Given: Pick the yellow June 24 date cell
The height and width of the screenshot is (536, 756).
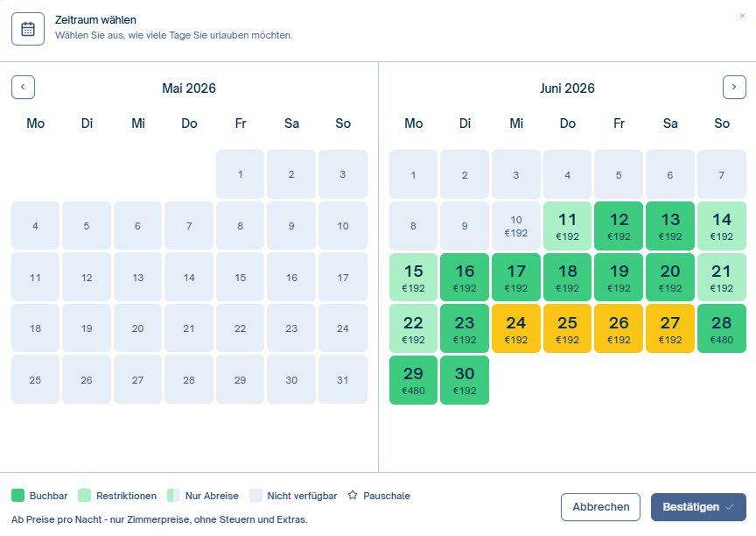Looking at the screenshot, I should coord(516,328).
